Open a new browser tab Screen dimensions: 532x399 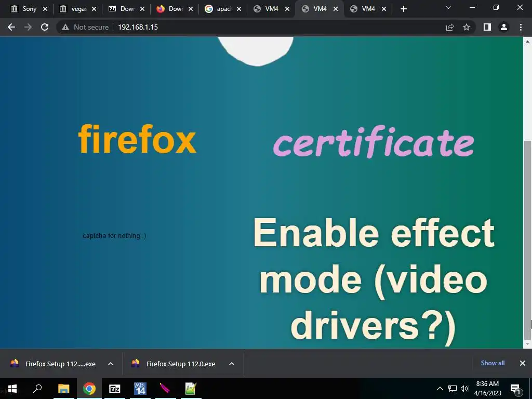(403, 9)
